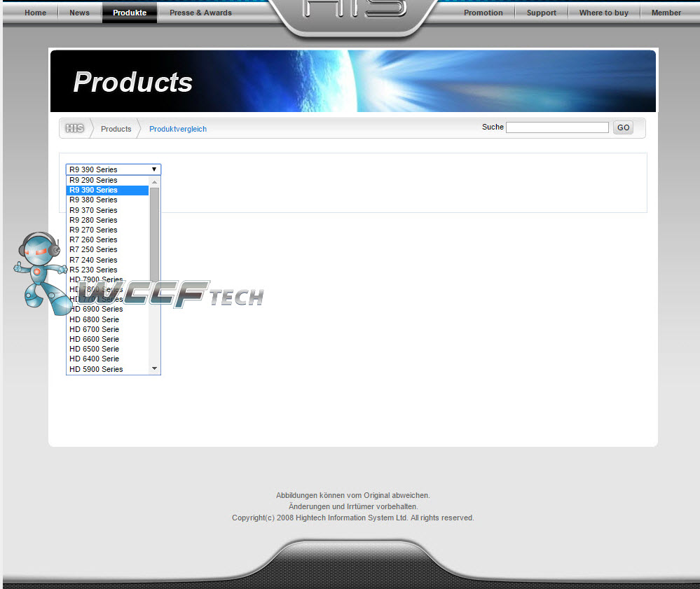
Task: Open the Support menu item
Action: coord(541,13)
